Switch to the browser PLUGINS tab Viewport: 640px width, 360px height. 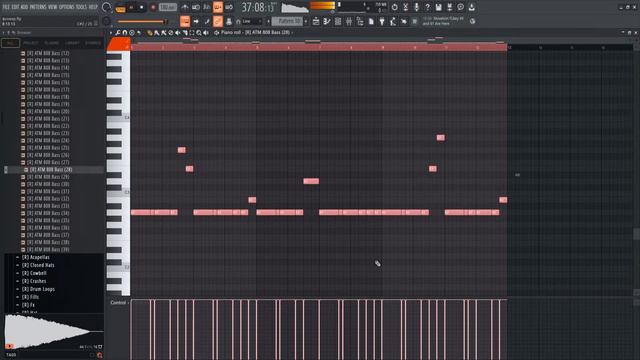[51, 43]
